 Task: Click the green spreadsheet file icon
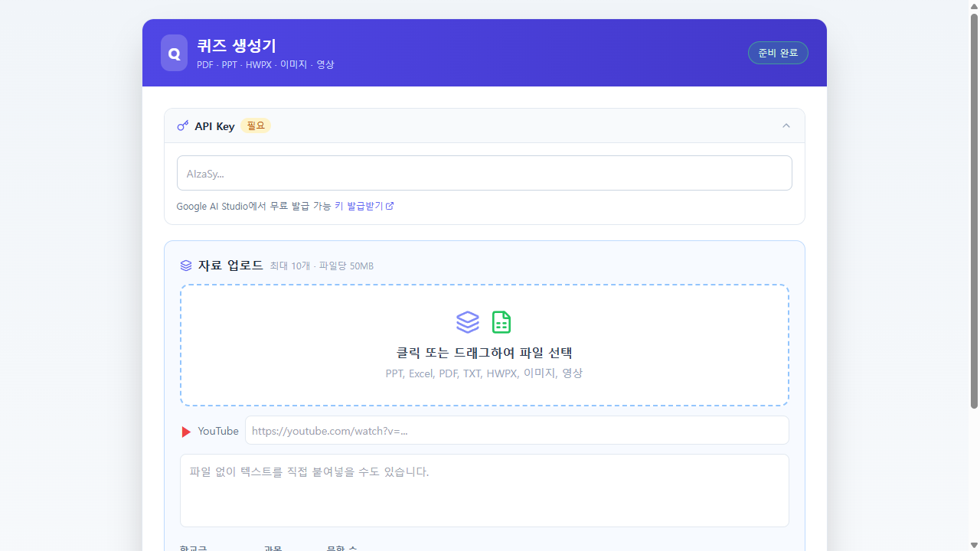[x=501, y=322]
